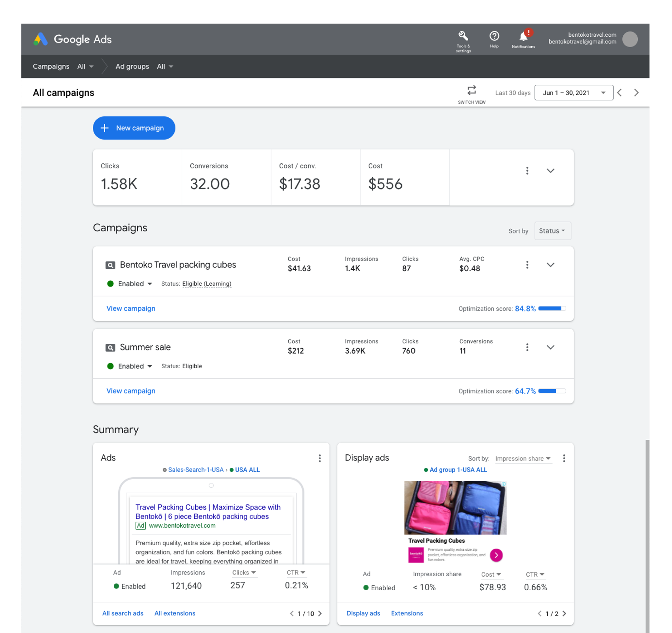Show previous ad in Ads card pager

[x=292, y=613]
